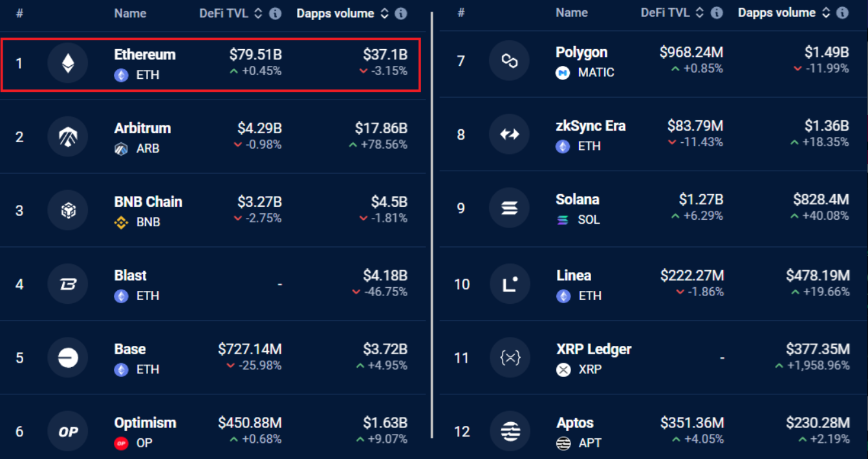Click the left table Name column header

pyautogui.click(x=130, y=14)
